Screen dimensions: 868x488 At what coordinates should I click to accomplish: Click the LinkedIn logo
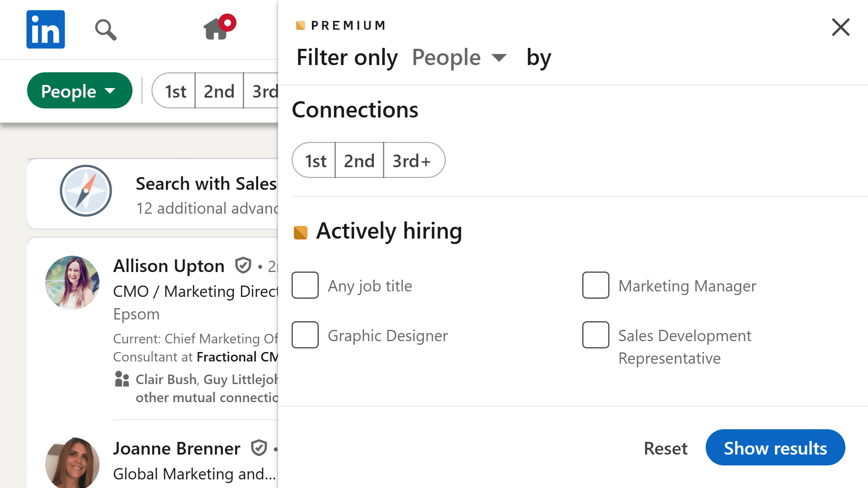(x=45, y=29)
